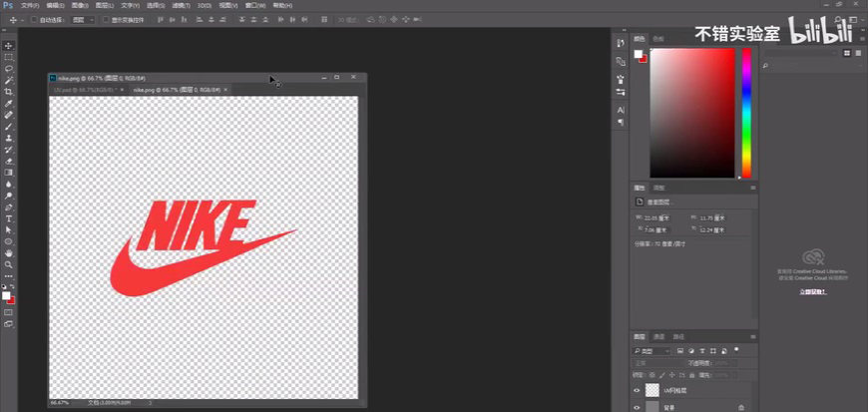Select the Blur tool
The height and width of the screenshot is (412, 868).
[9, 185]
